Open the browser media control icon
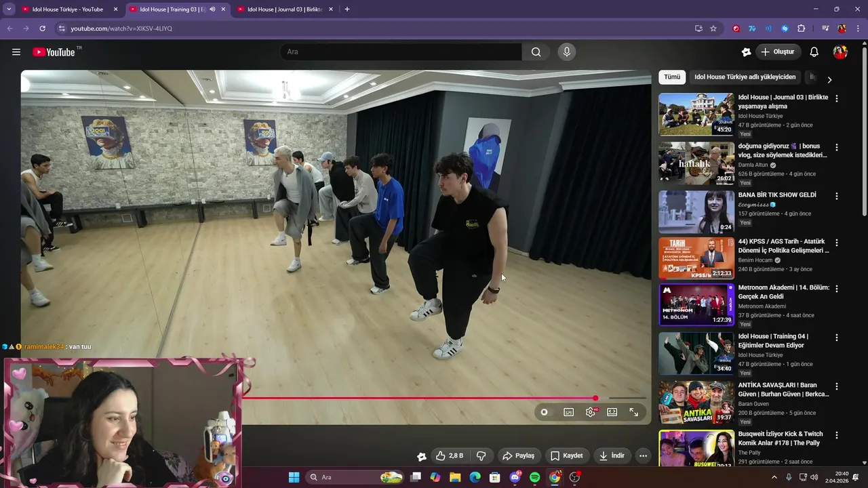Screen dimensions: 868x488 825,28
